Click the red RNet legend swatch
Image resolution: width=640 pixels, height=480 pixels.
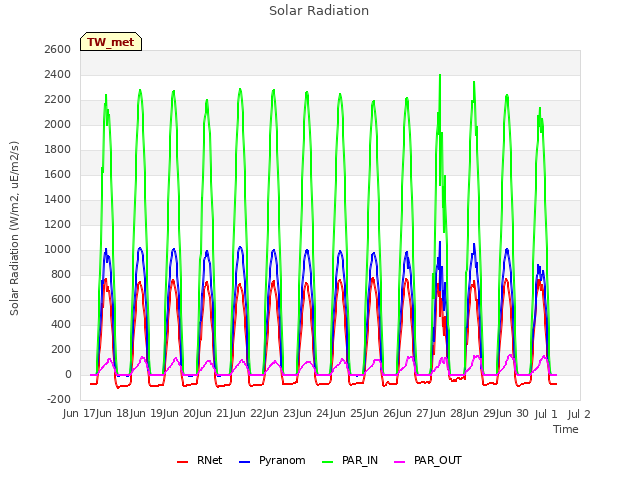pos(182,462)
